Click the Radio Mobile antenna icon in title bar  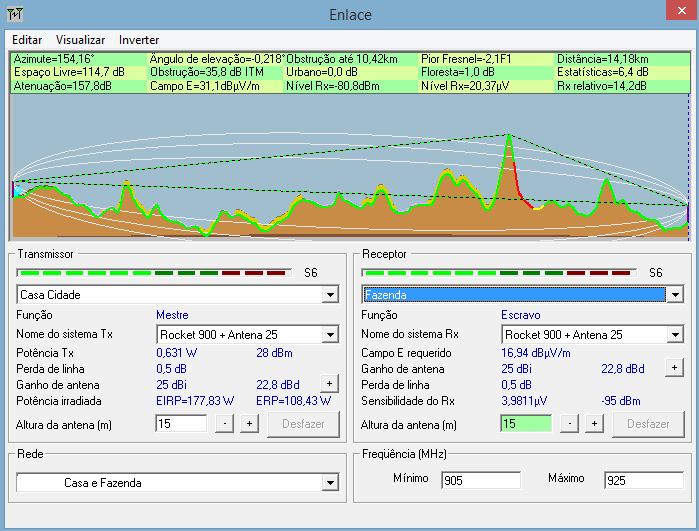point(15,14)
